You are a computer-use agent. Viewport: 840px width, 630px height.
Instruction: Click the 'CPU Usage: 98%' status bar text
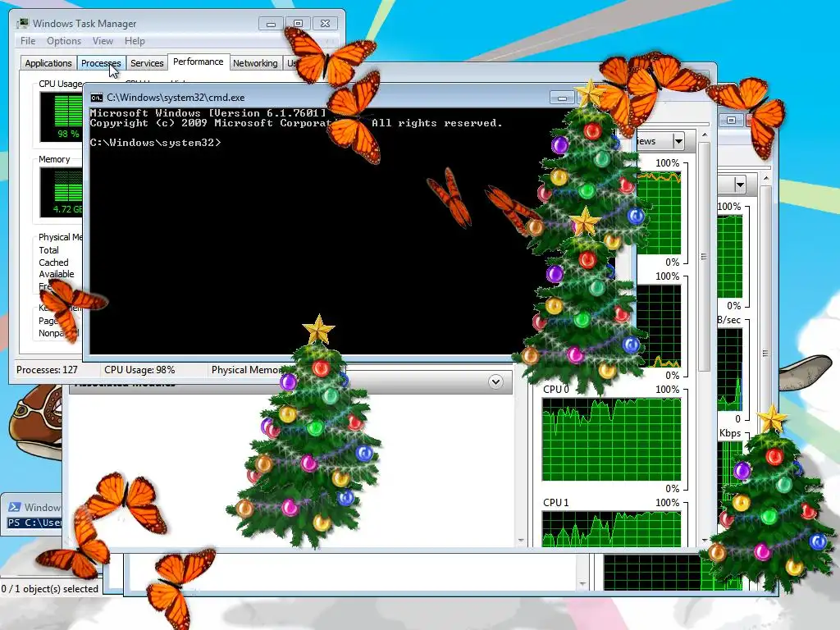coord(139,370)
